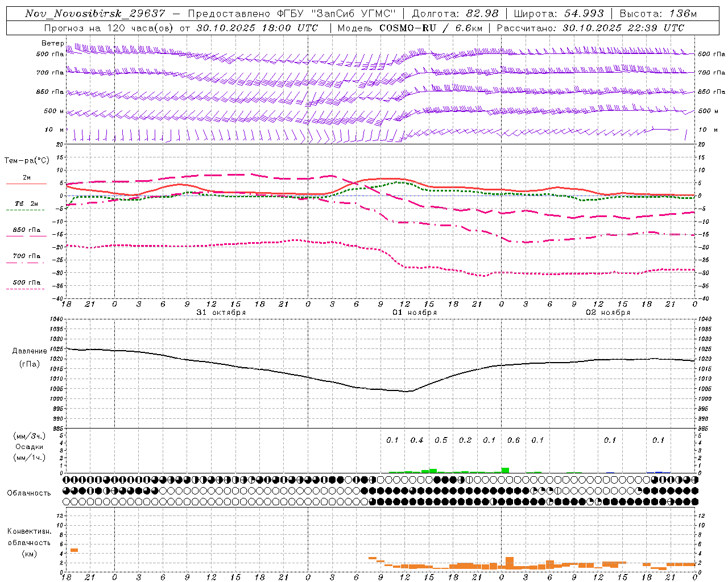The width and height of the screenshot is (728, 582).
Task: Click the precipitation value '0.6'
Action: click(x=514, y=440)
